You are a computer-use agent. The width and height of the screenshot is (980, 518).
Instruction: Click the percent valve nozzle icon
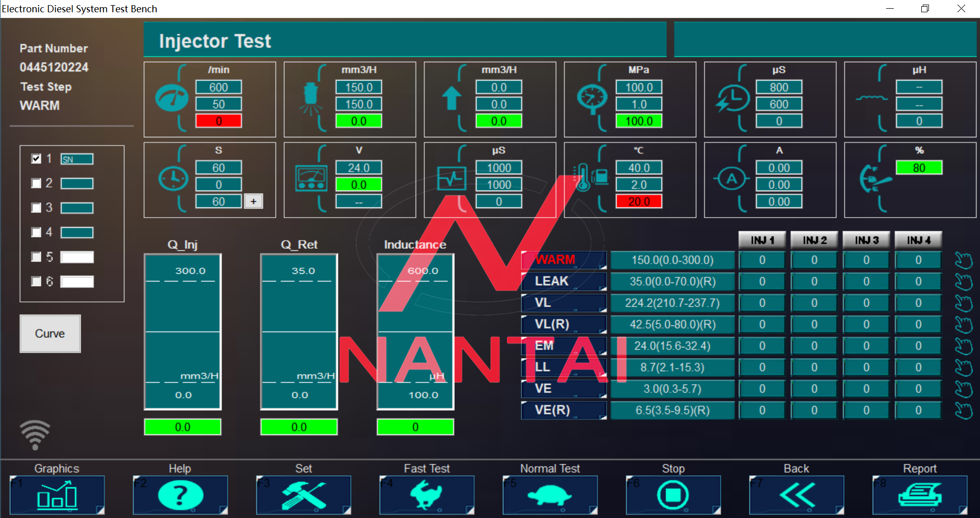(x=875, y=179)
